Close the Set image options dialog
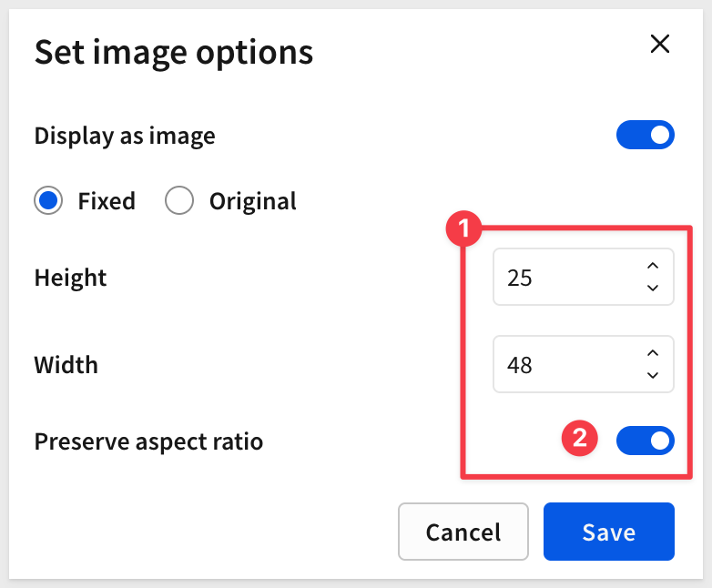 pyautogui.click(x=659, y=44)
